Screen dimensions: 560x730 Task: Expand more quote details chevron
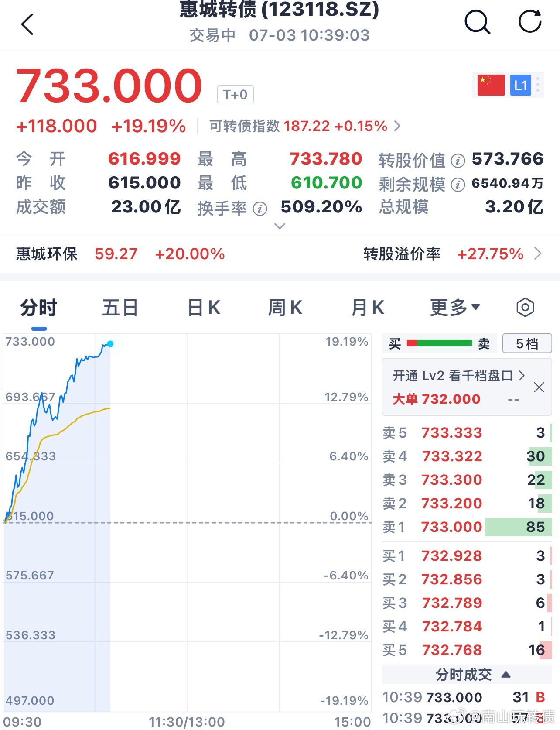pyautogui.click(x=280, y=226)
